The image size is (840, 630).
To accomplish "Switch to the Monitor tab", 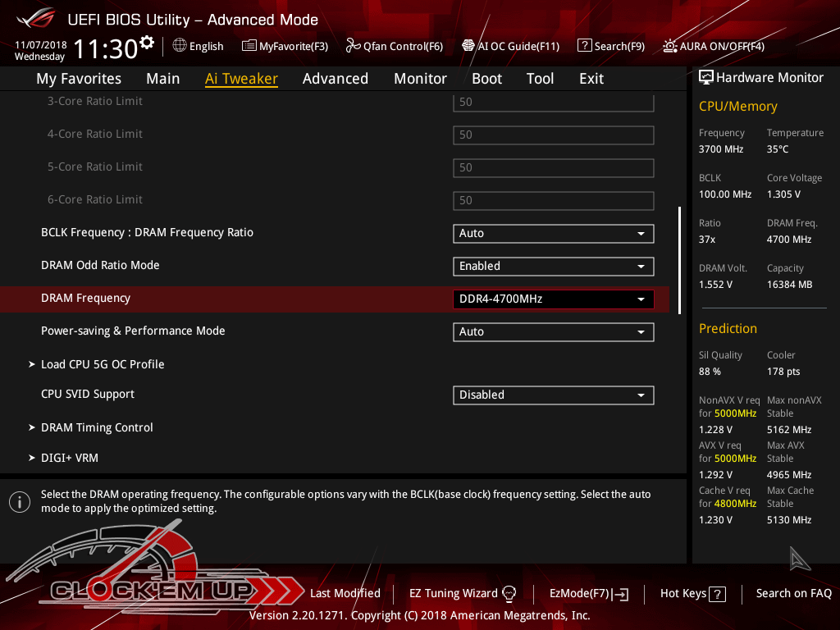I will click(x=420, y=79).
